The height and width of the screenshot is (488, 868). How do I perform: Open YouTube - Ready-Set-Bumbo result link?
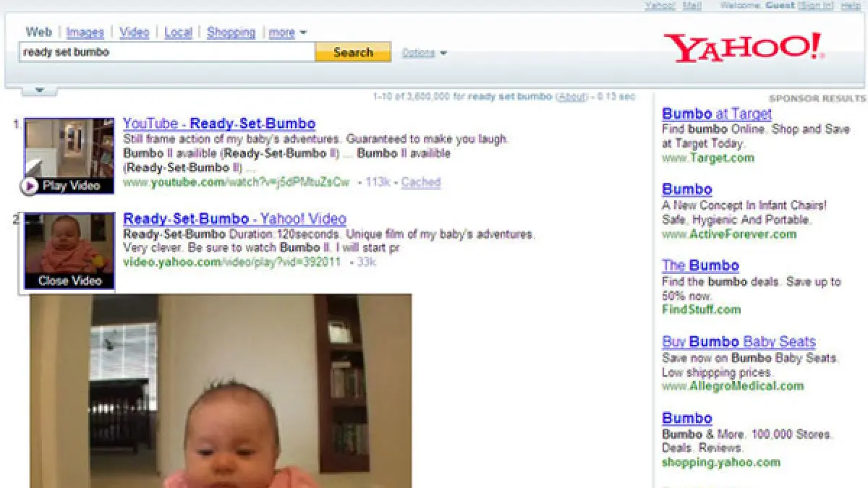click(x=219, y=124)
